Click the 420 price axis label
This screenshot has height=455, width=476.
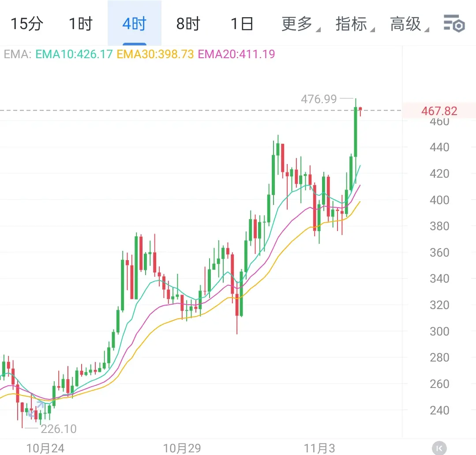439,174
